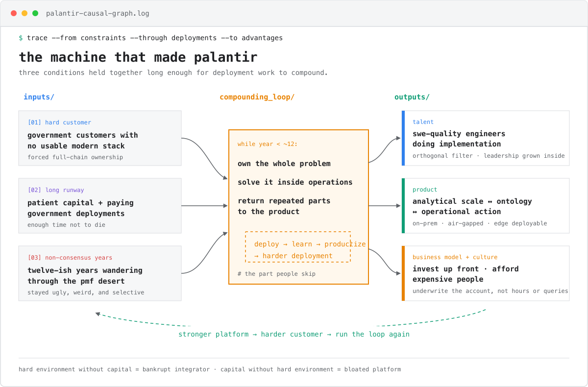Click the trace command line text
Viewport: 588px width, 387px height.
(x=150, y=38)
